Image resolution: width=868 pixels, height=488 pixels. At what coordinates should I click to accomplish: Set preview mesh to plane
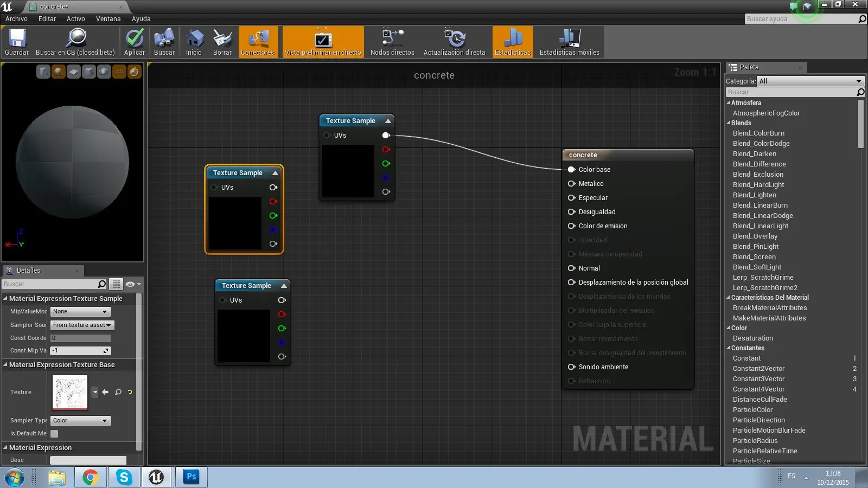click(74, 72)
